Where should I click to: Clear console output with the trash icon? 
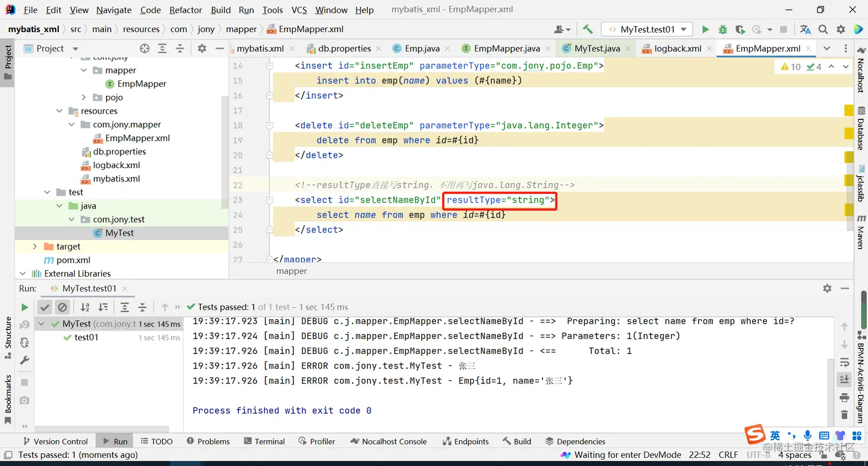[x=844, y=414]
